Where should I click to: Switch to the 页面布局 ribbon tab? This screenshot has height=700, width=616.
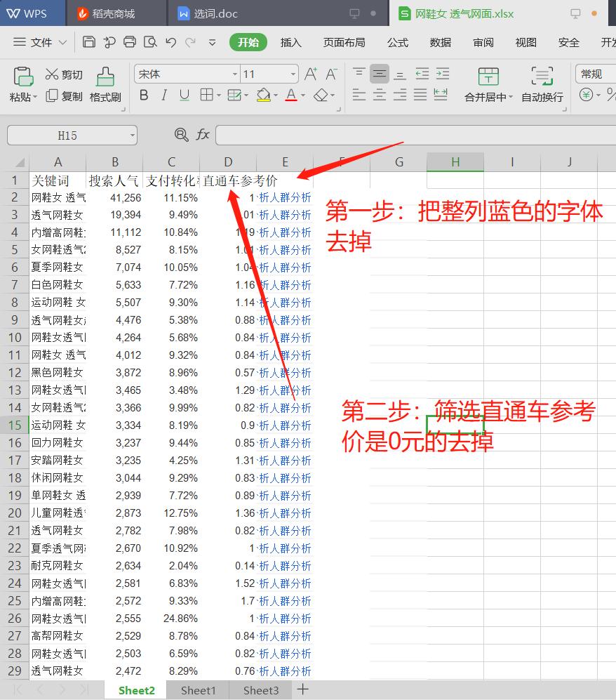point(344,42)
